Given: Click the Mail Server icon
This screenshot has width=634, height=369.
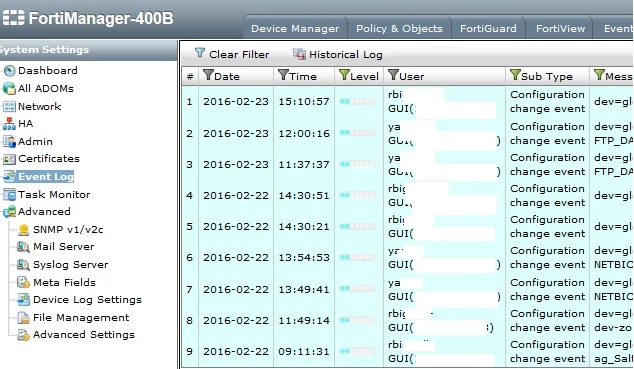Looking at the screenshot, I should point(23,247).
